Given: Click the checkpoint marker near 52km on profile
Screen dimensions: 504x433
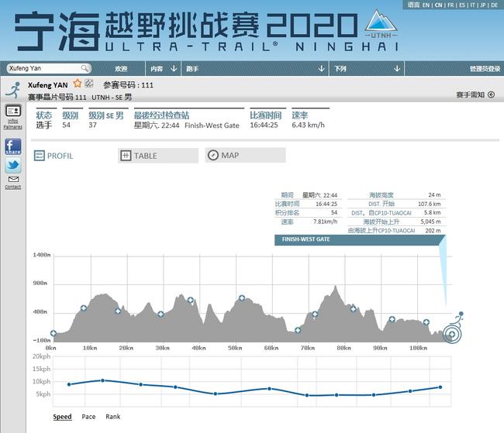Looking at the screenshot, I should tap(242, 298).
